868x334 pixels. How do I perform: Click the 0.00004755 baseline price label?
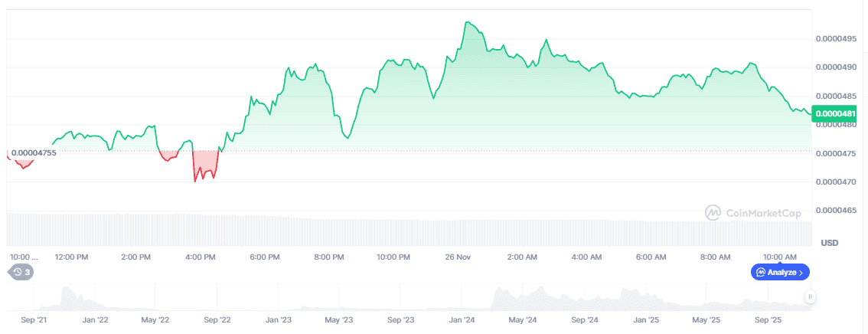(32, 152)
